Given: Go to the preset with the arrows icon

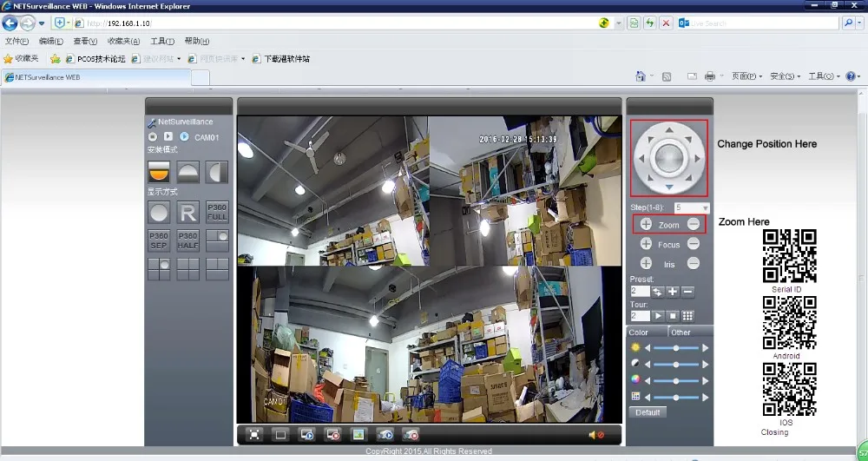Looking at the screenshot, I should 657,292.
